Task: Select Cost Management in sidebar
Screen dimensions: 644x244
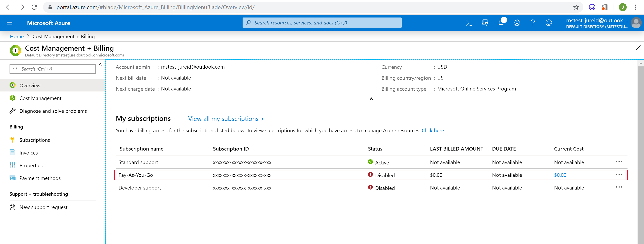Action: click(x=40, y=98)
